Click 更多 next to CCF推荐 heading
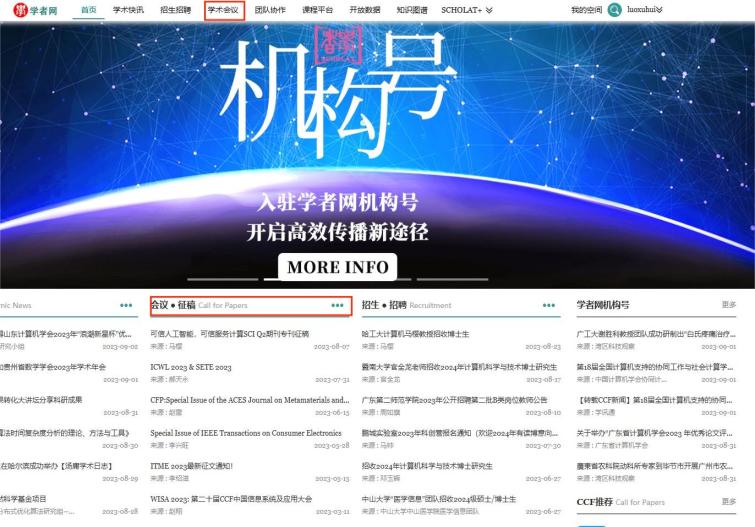The height and width of the screenshot is (527, 755). tap(728, 502)
